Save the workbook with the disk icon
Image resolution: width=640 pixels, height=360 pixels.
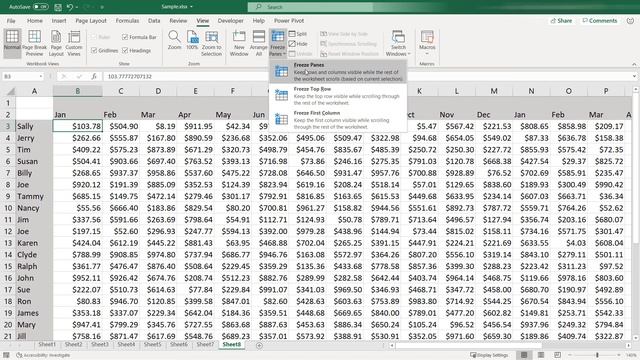[58, 7]
